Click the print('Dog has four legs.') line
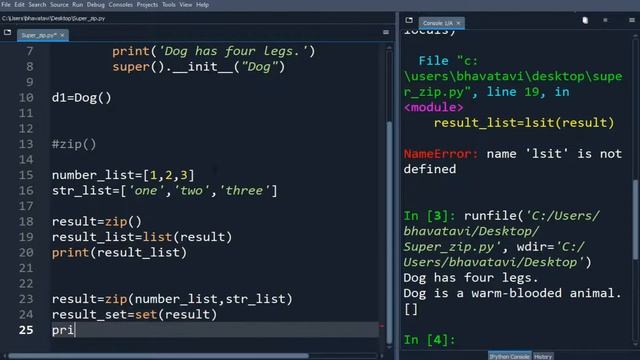640x360 pixels. tap(213, 51)
